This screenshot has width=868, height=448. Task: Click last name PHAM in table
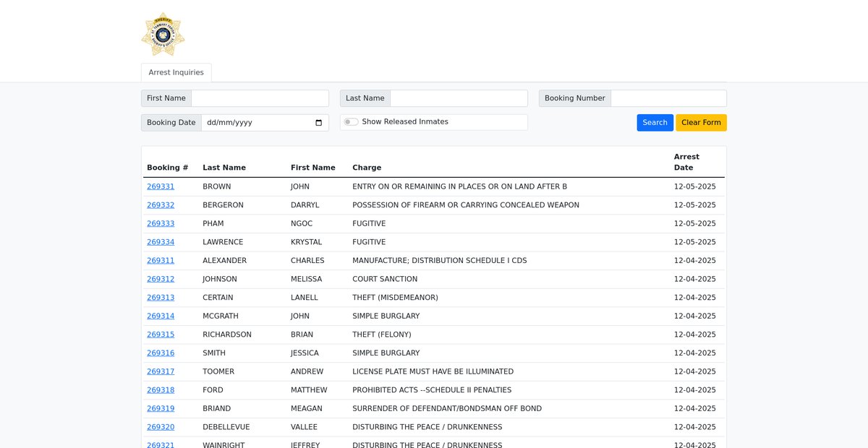[x=213, y=224]
